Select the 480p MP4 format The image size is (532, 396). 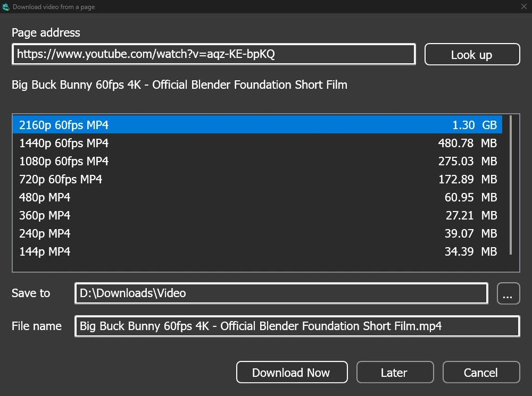click(257, 197)
